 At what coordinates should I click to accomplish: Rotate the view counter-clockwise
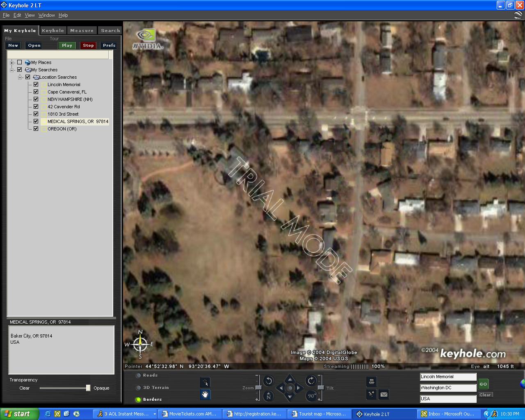269,381
